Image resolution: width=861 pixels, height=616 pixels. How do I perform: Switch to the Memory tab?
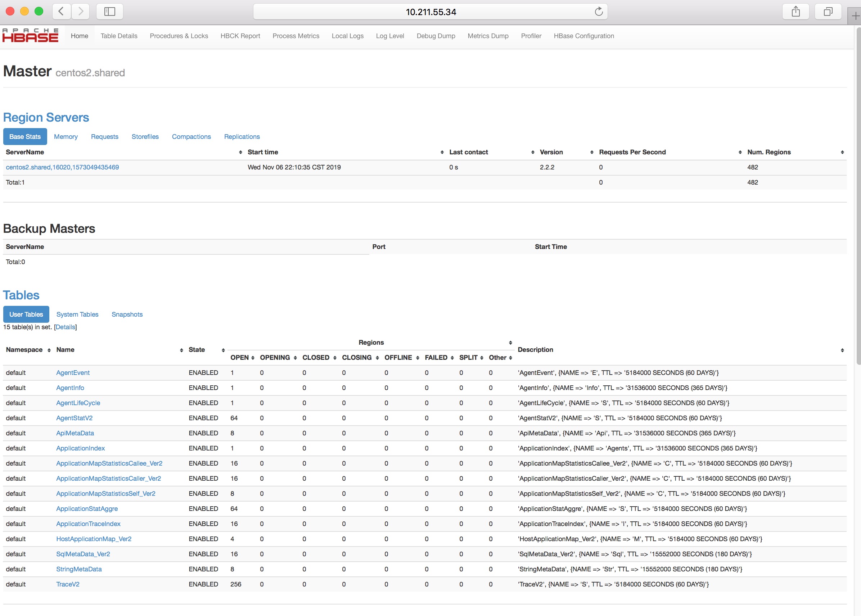tap(66, 137)
